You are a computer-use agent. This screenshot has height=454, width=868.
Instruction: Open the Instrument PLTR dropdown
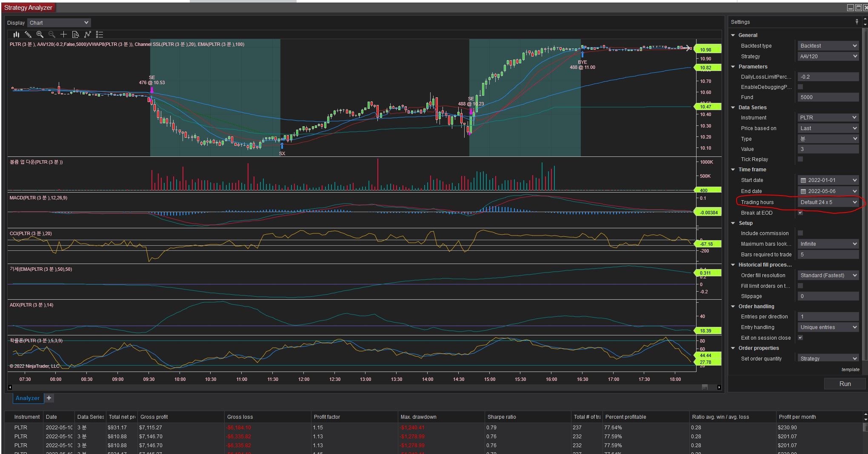828,117
